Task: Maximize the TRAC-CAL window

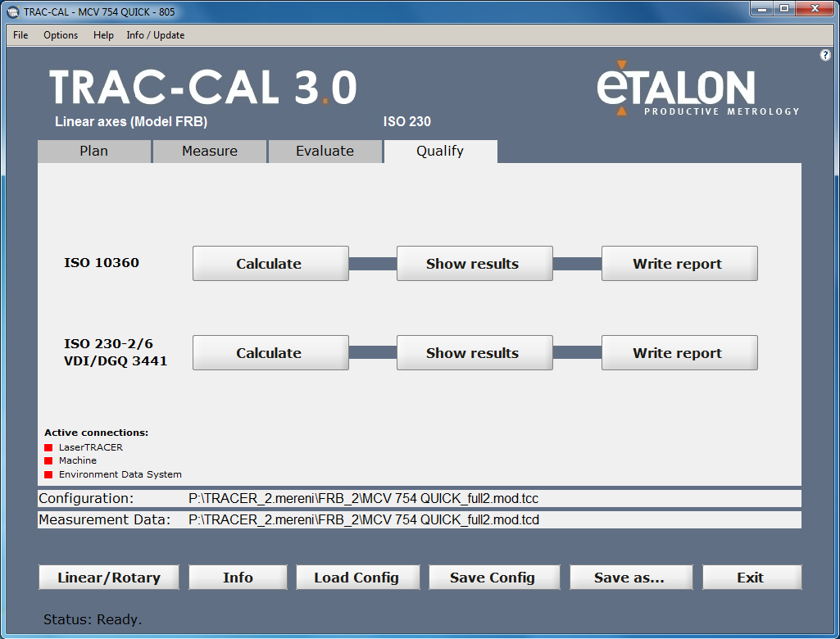Action: point(784,9)
